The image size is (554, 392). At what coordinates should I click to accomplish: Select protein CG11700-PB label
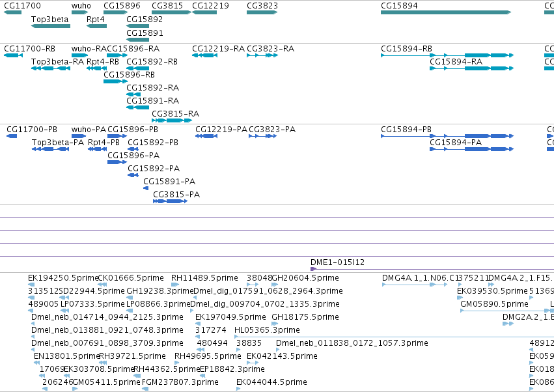pos(32,130)
